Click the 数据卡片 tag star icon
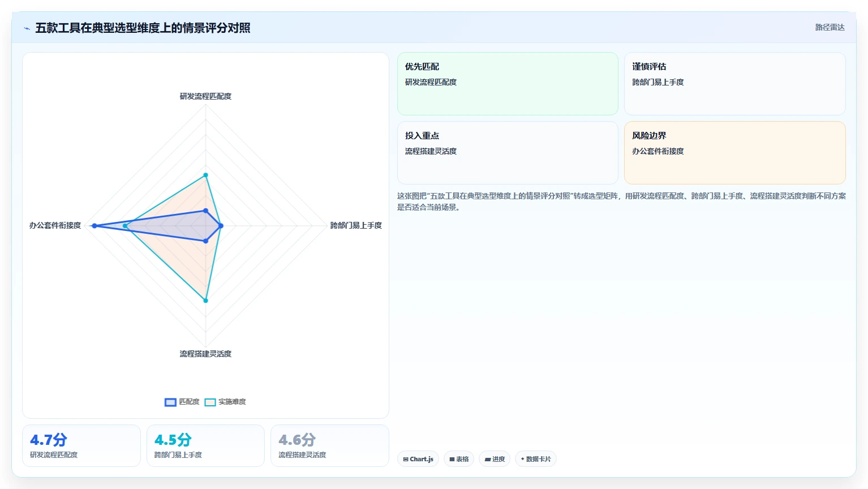Screen dimensions: 868x489 point(522,459)
